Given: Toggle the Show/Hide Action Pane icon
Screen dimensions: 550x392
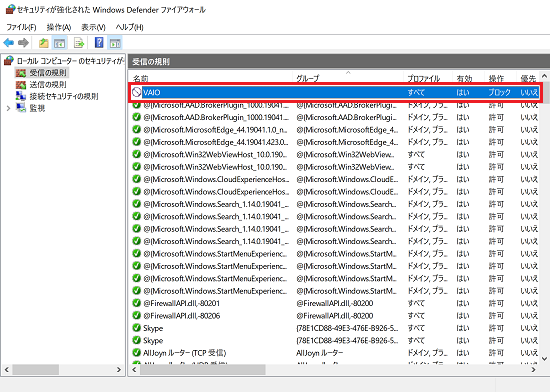Looking at the screenshot, I should tap(115, 43).
